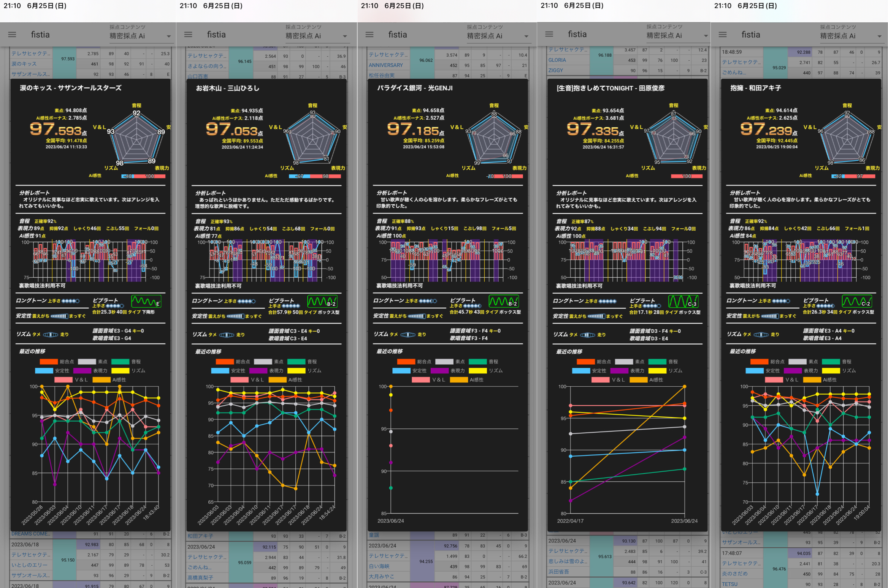
Task: Open hamburger menu in 抱擁 panel
Action: [x=723, y=35]
